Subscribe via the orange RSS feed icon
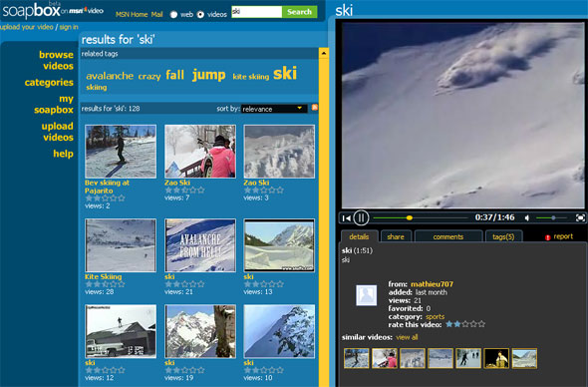The height and width of the screenshot is (387, 588). (x=314, y=108)
